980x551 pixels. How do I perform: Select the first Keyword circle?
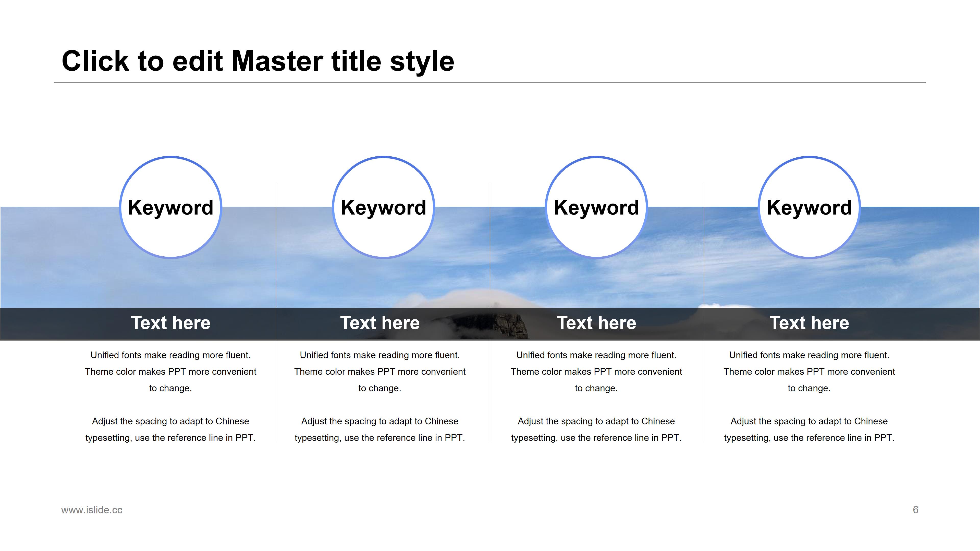coord(170,207)
